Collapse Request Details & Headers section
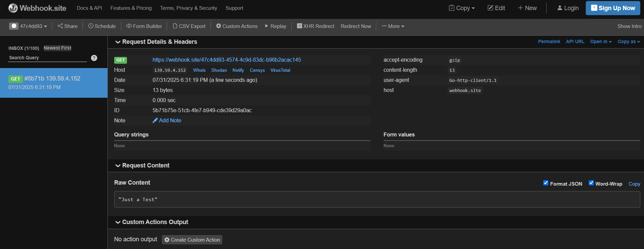The image size is (644, 249). [x=156, y=42]
